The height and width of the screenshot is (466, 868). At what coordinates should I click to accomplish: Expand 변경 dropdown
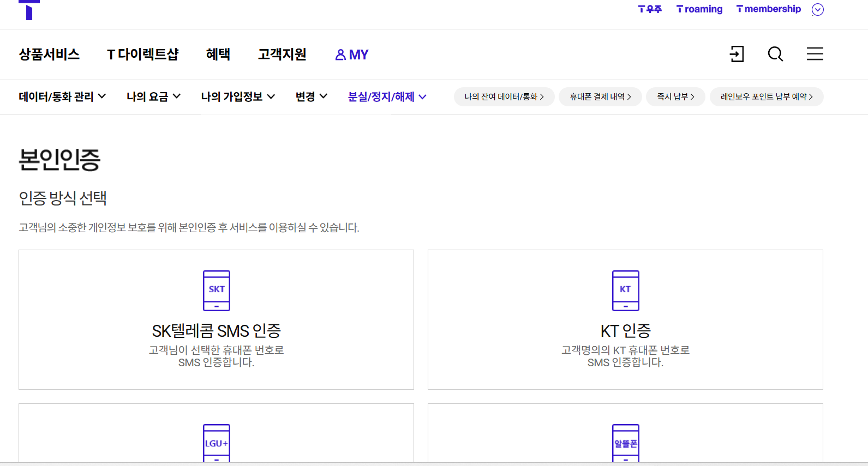point(311,97)
